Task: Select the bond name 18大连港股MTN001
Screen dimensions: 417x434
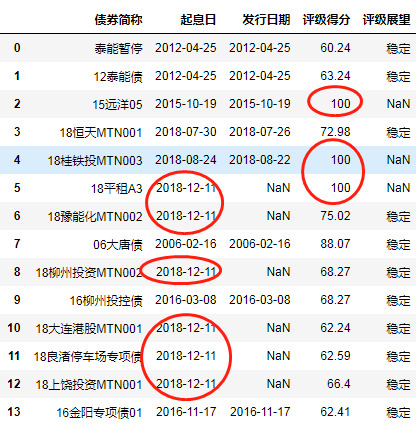Action: click(x=89, y=328)
